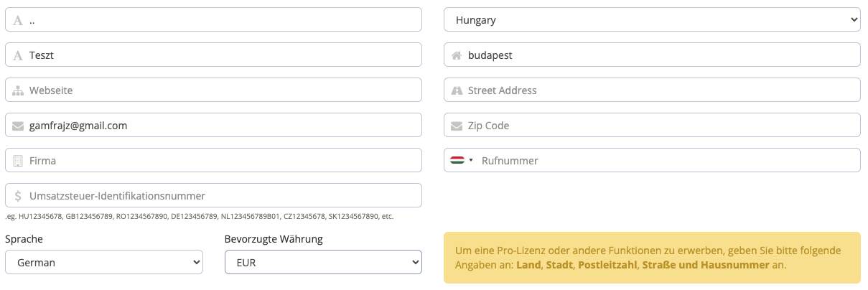Click the letter icon in the '..' field
Viewport: 868px width, 290px height.
[x=18, y=20]
